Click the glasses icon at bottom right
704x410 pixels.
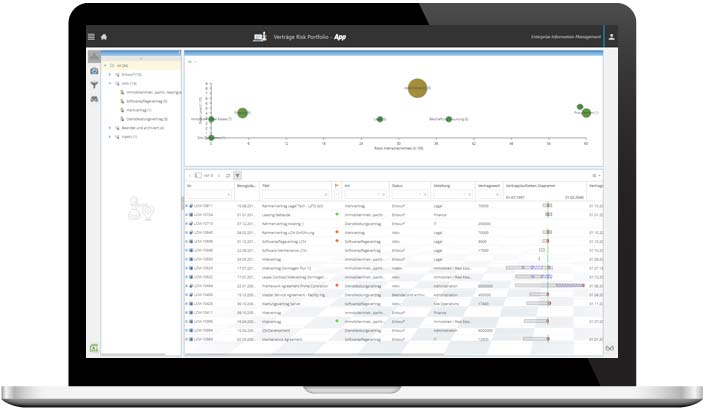(609, 349)
